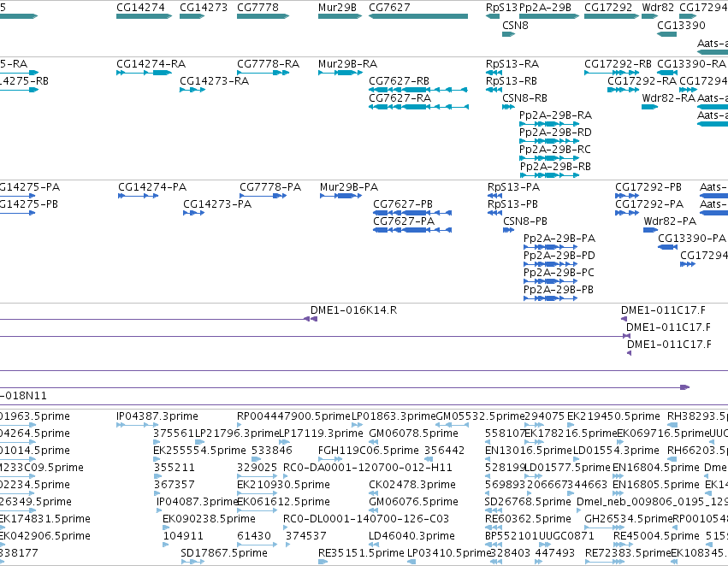Click the IP04387.3prime EST label

157,416
